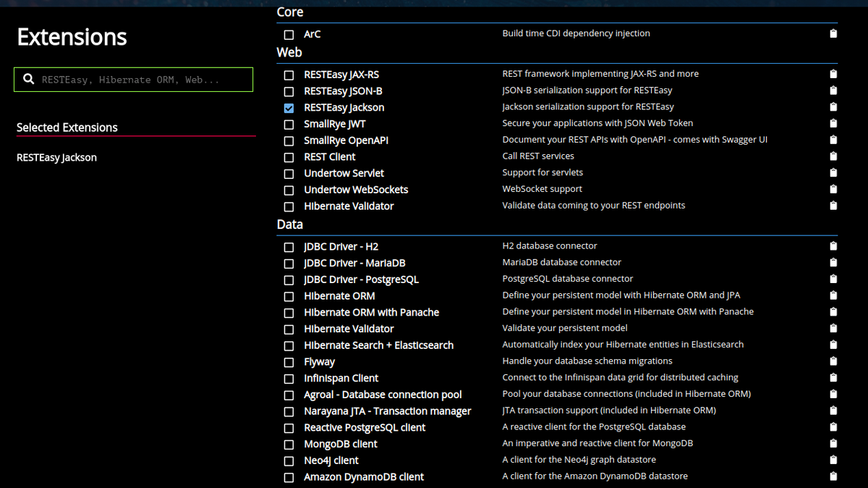The image size is (868, 488).
Task: Click the Core category heading
Action: point(290,12)
